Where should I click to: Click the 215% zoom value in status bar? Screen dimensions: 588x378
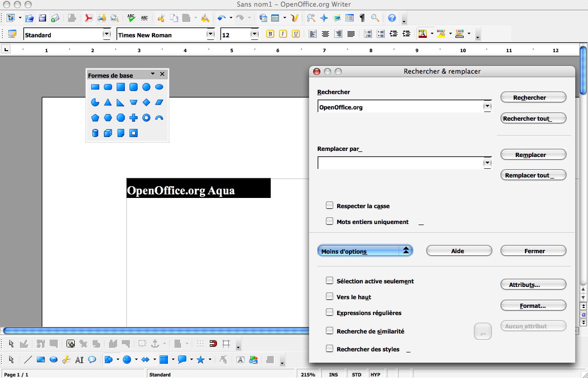tap(308, 374)
